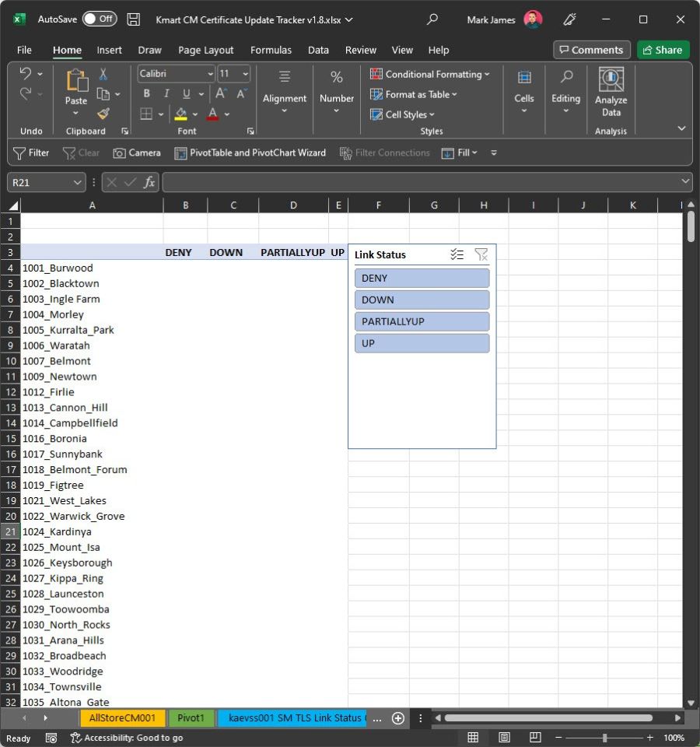Click the Save icon in title bar

(x=133, y=19)
